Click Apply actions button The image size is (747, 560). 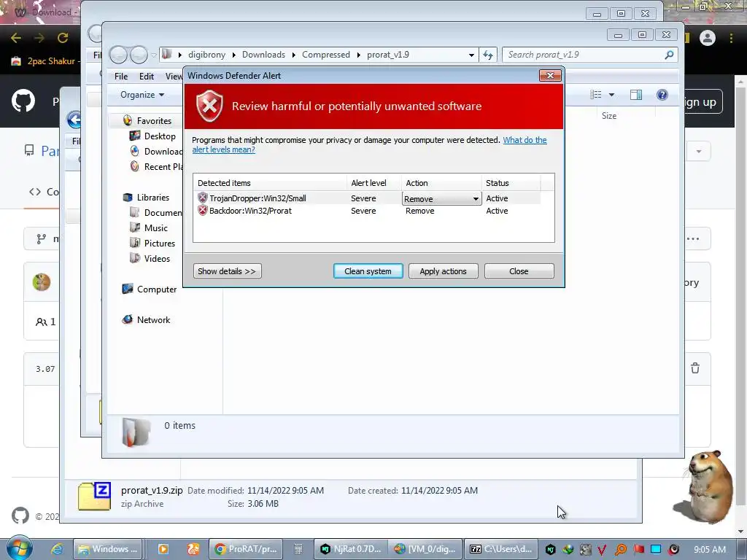point(443,271)
